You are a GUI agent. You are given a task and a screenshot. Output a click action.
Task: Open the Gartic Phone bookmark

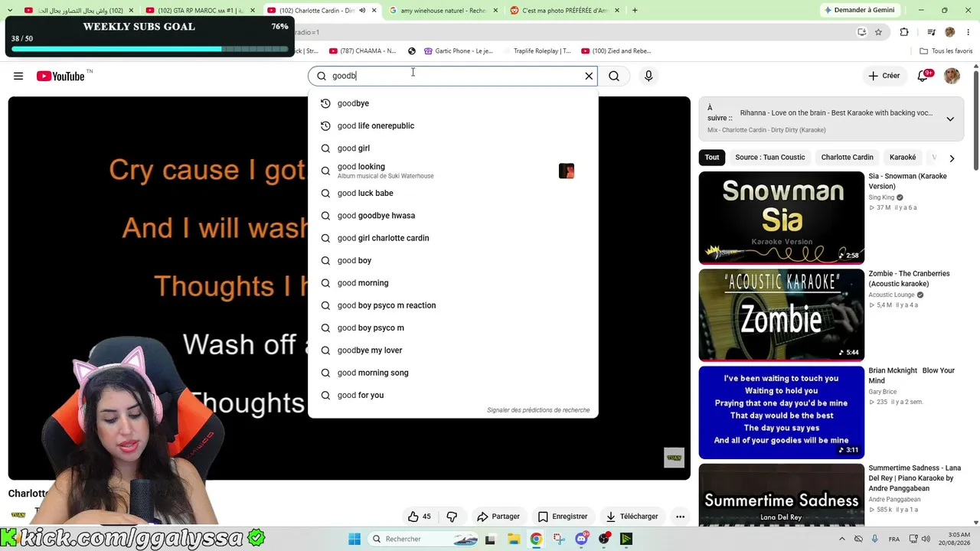[x=458, y=51]
